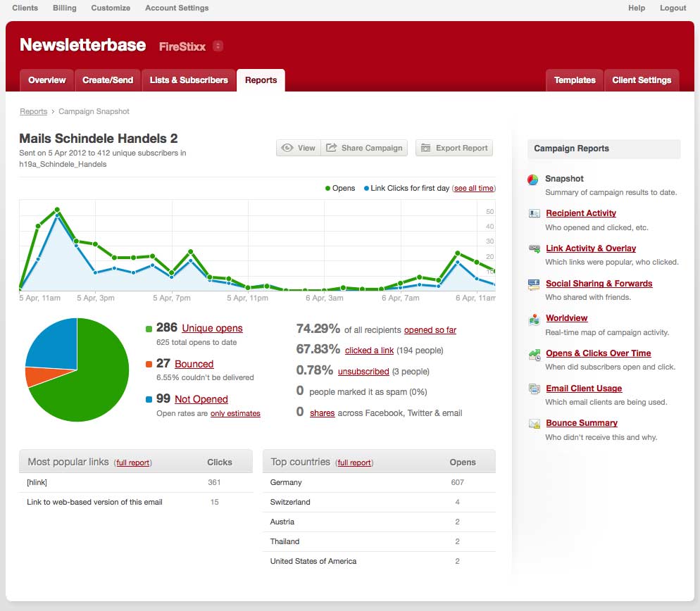Click the Email Client Usage icon

[533, 389]
